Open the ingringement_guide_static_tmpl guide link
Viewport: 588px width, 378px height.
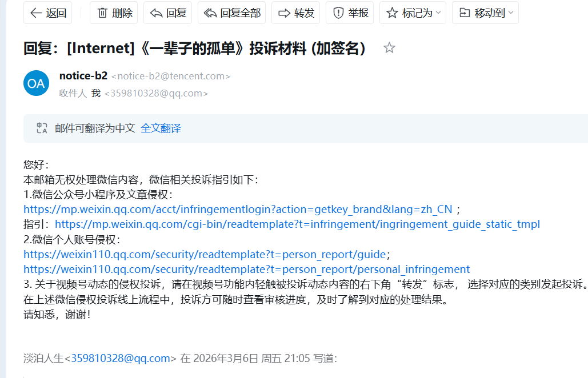[x=297, y=224]
